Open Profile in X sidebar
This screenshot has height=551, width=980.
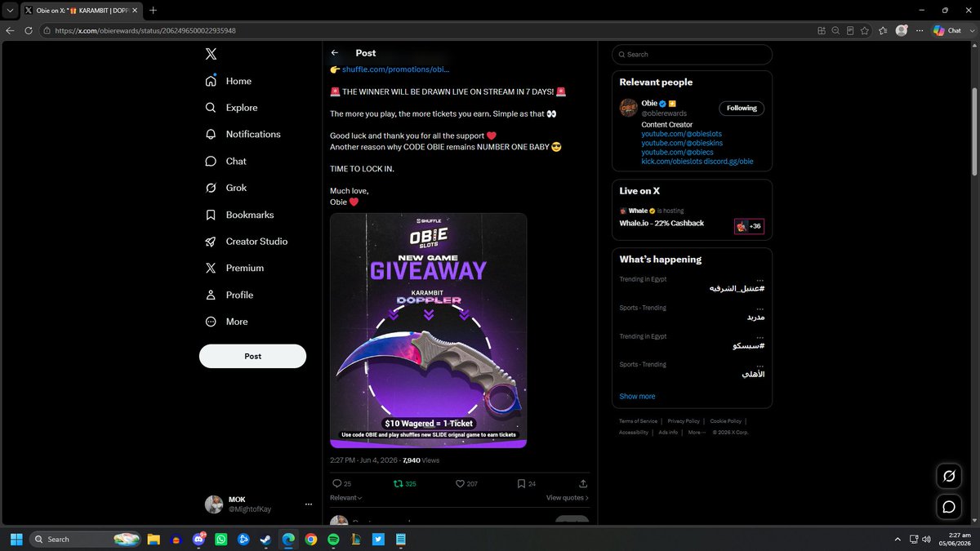(x=229, y=295)
